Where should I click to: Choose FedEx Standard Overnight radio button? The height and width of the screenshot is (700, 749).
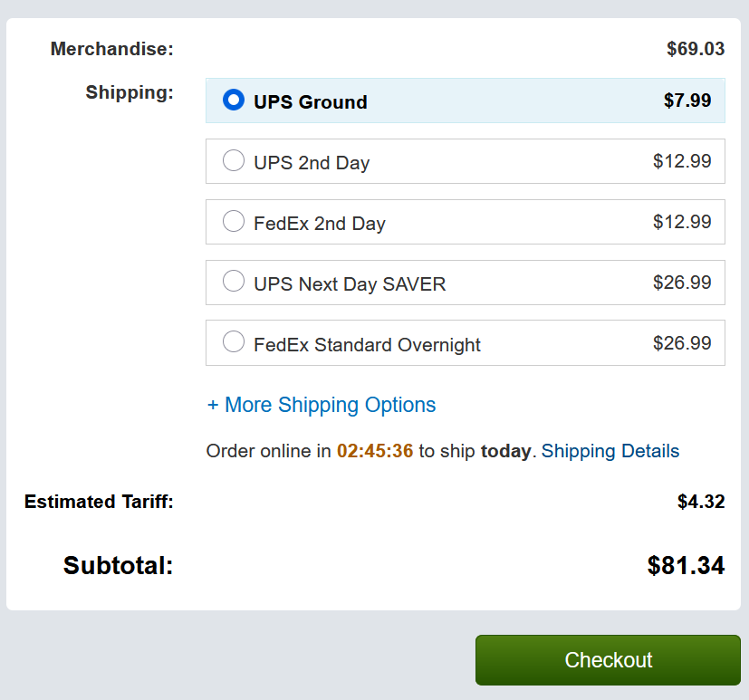coord(234,342)
